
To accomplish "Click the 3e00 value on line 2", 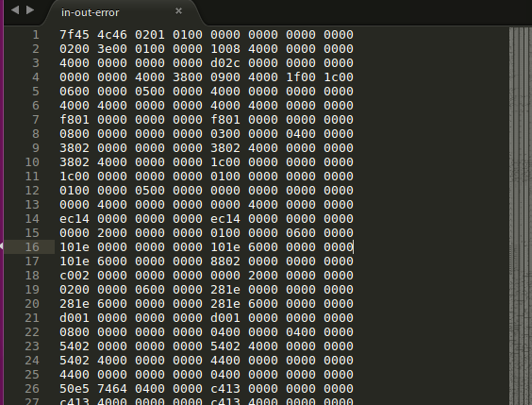I will click(112, 49).
